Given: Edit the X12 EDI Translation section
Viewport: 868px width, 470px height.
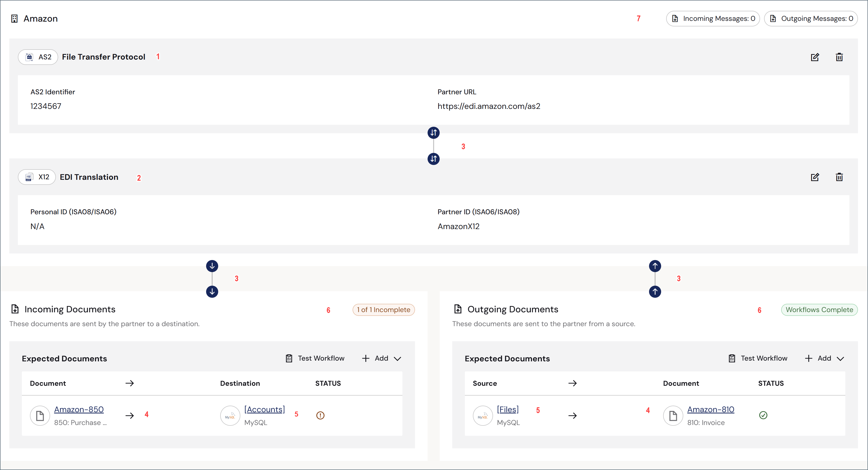Looking at the screenshot, I should [815, 177].
